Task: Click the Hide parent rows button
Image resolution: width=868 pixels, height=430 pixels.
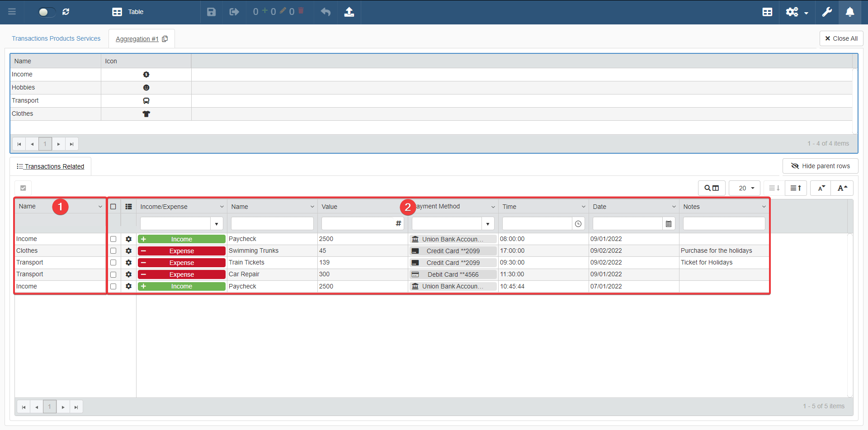Action: click(820, 166)
